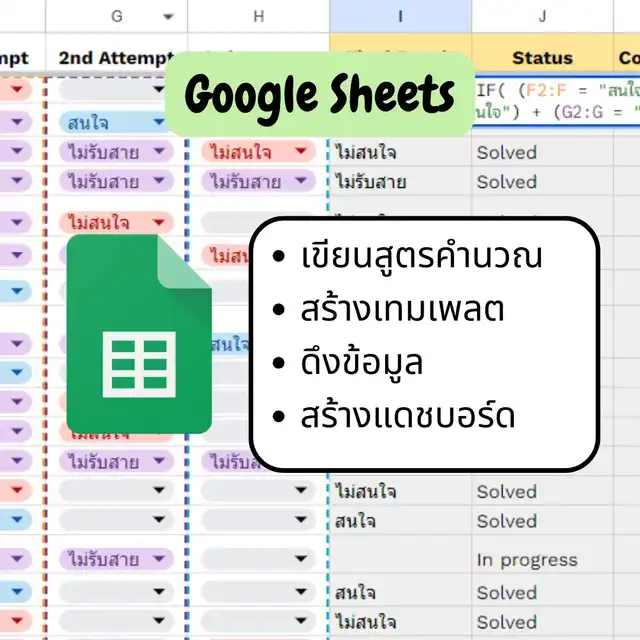Open the column G header dropdown arrow
The width and height of the screenshot is (640, 640).
pyautogui.click(x=168, y=16)
